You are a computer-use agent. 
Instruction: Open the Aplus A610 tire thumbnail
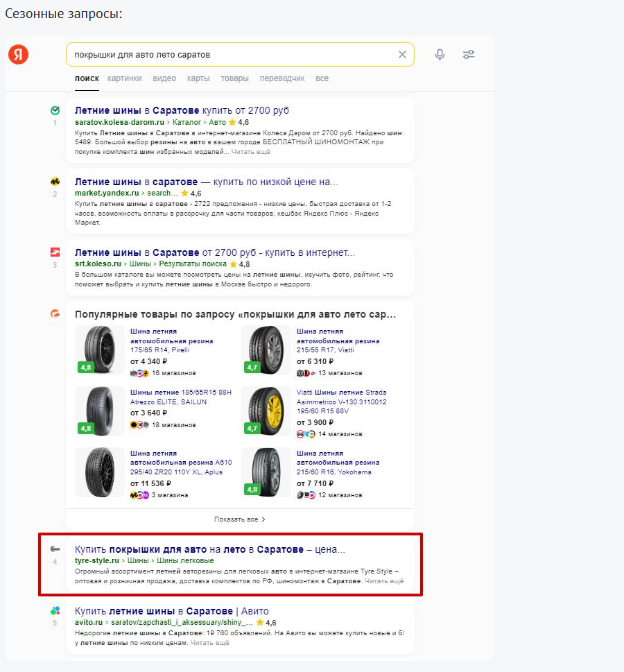tap(99, 472)
